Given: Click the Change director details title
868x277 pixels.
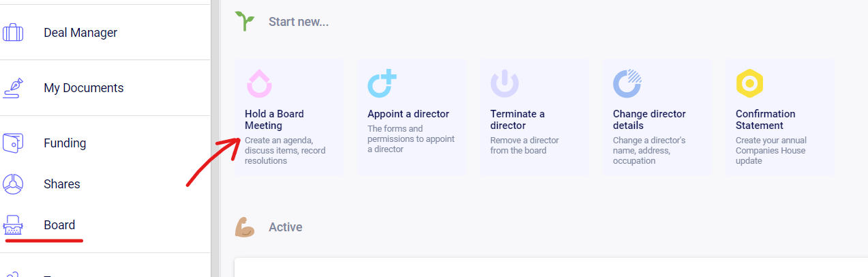Looking at the screenshot, I should (x=648, y=119).
